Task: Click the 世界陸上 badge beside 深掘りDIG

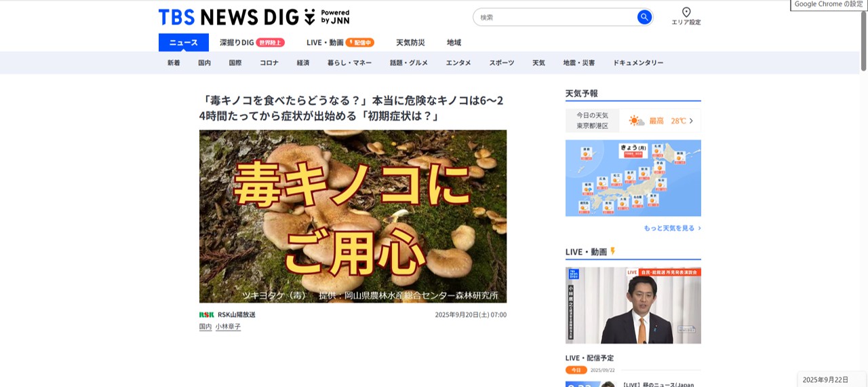Action: [271, 43]
